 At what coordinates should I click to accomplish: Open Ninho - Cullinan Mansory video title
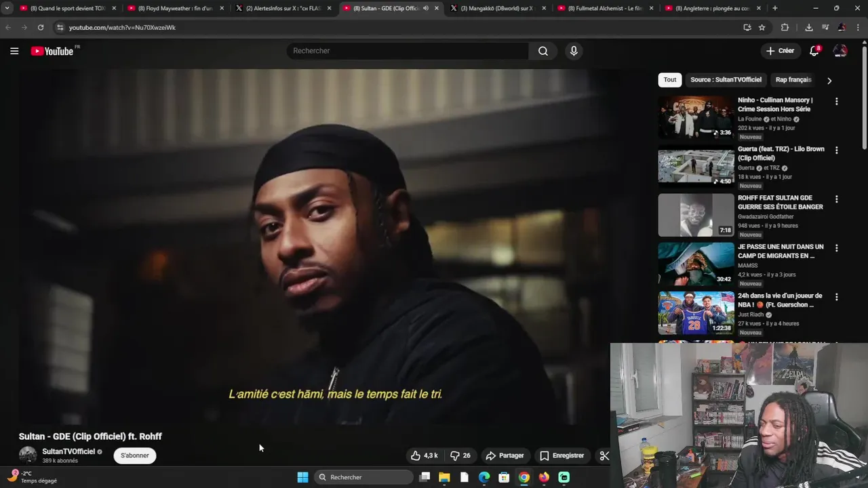point(775,104)
